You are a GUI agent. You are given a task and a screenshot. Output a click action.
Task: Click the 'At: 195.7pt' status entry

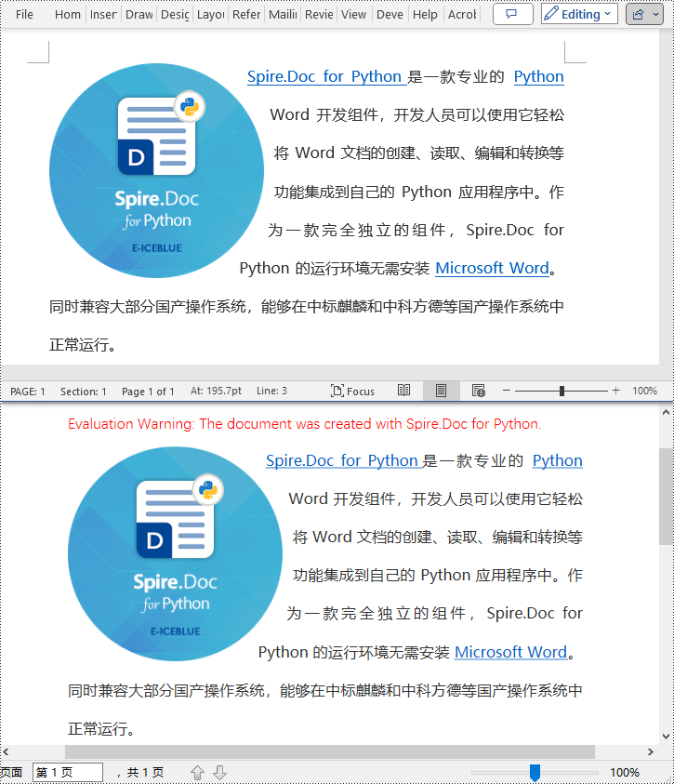216,391
